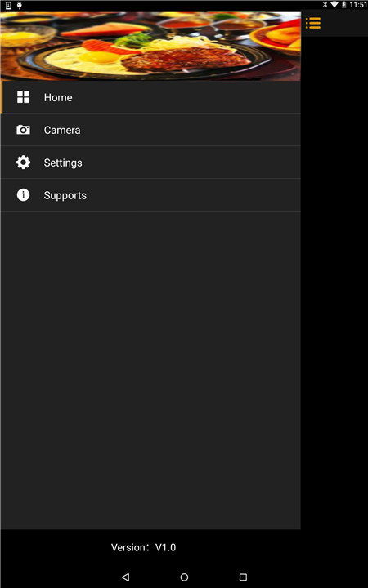Tap the Android home circle button
The width and height of the screenshot is (368, 588).
tap(184, 577)
